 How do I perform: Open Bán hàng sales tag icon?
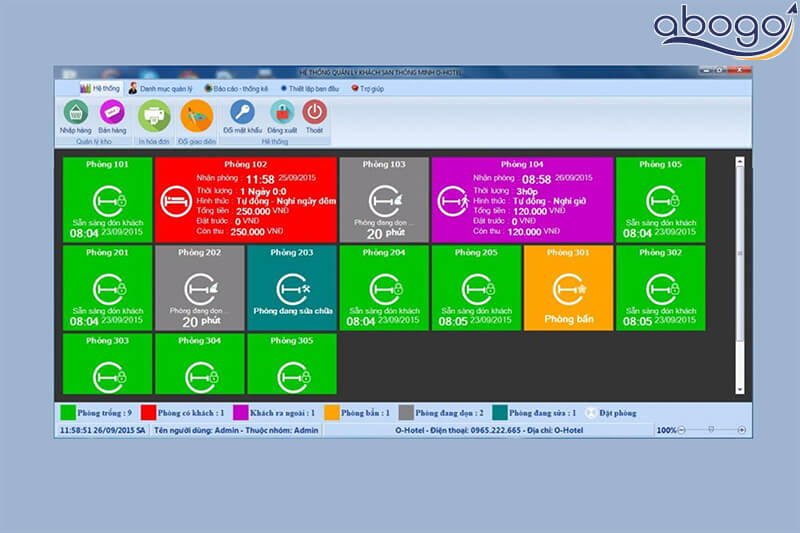pos(111,112)
